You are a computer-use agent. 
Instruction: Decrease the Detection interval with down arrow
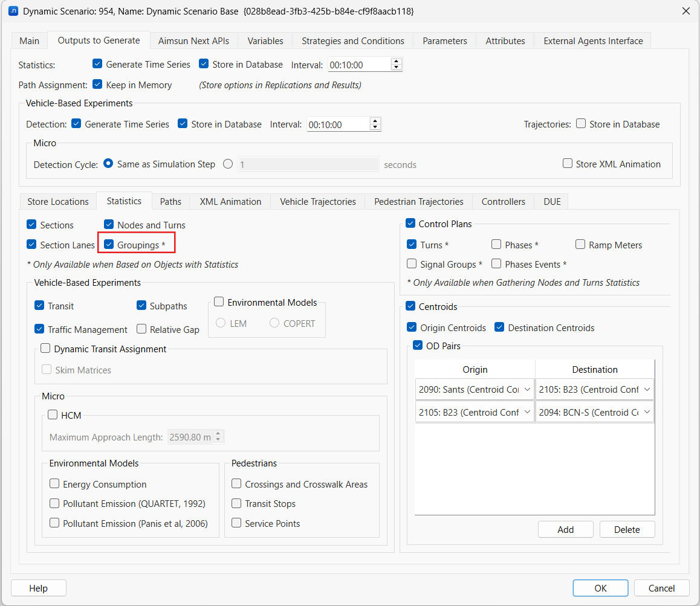[x=375, y=127]
